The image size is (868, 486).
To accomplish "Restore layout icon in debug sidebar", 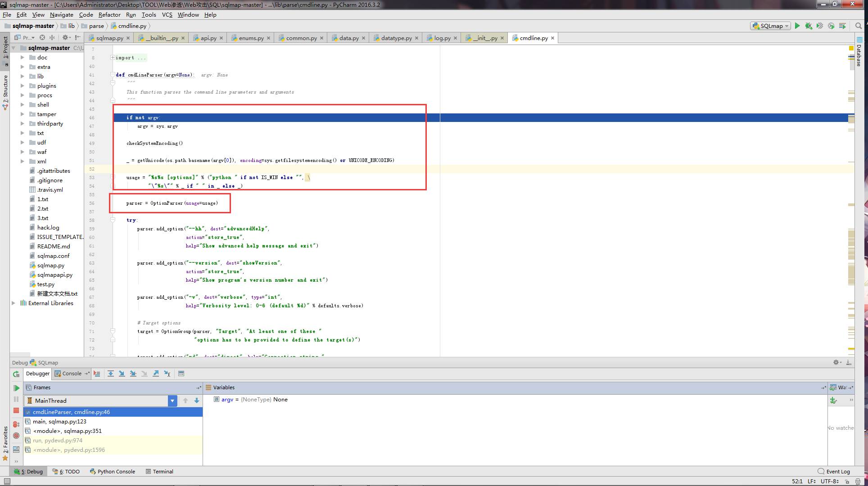I will 16,449.
